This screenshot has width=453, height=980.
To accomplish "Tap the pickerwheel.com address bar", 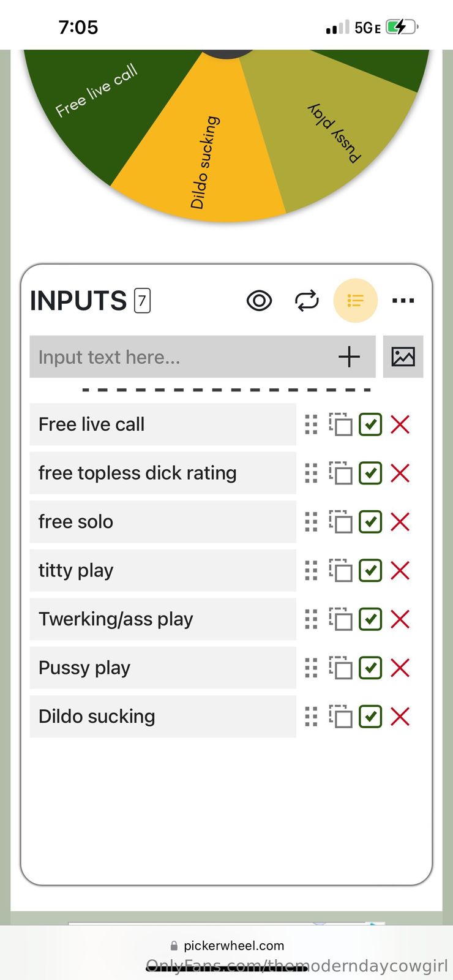I will coord(226,946).
